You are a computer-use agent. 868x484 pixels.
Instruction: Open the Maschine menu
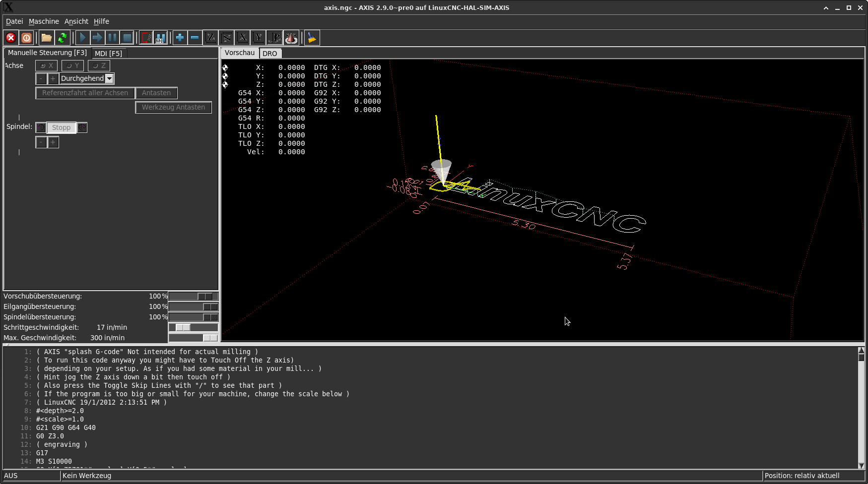click(44, 21)
